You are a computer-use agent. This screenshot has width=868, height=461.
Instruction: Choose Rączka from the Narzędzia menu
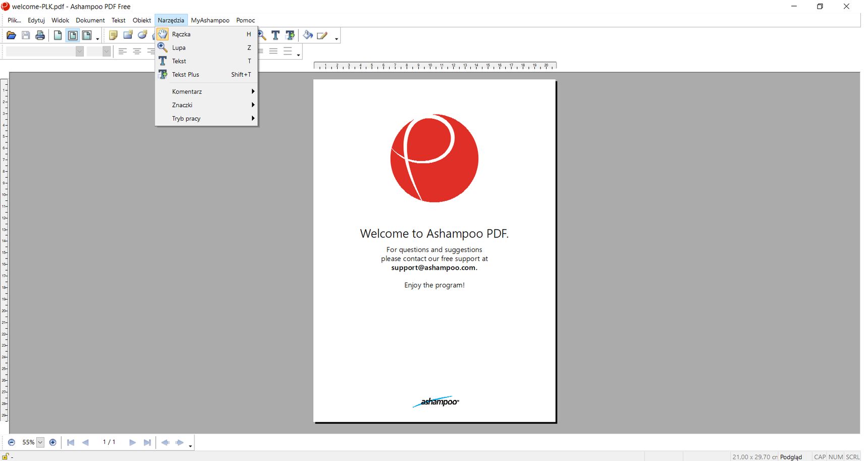206,34
